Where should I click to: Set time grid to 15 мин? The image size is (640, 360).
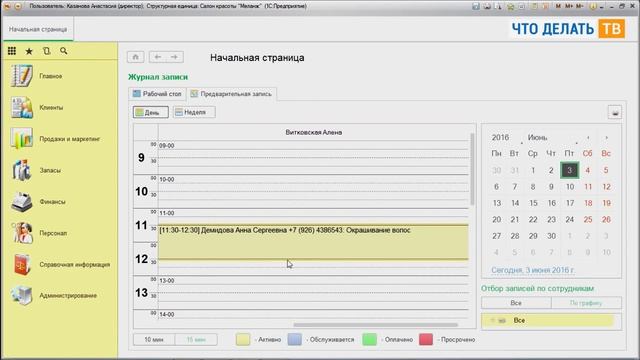tap(196, 340)
